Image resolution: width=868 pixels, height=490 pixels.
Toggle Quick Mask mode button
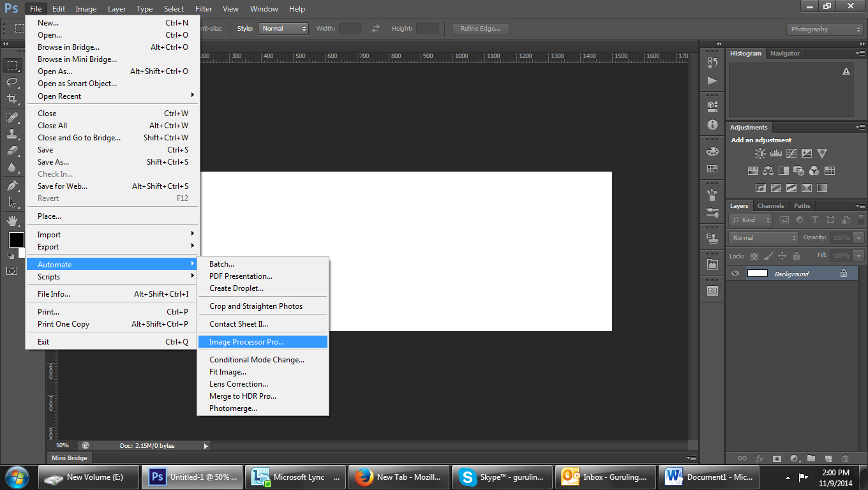pyautogui.click(x=12, y=271)
